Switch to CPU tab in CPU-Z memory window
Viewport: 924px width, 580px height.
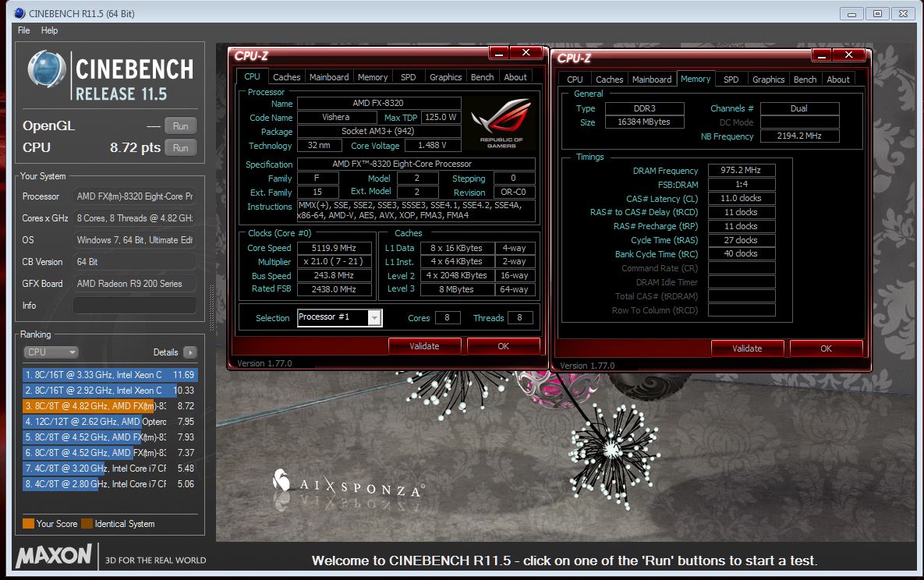click(575, 79)
